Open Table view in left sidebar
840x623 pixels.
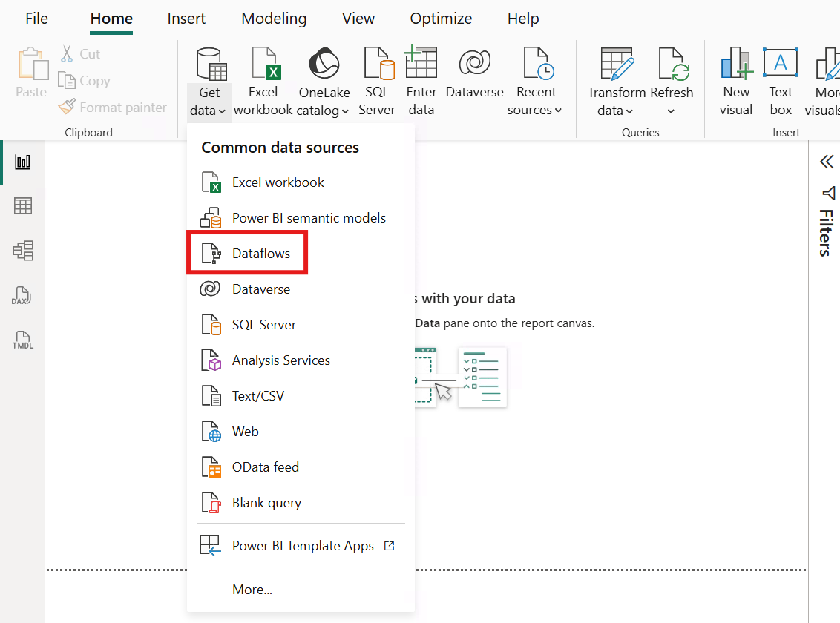tap(22, 205)
